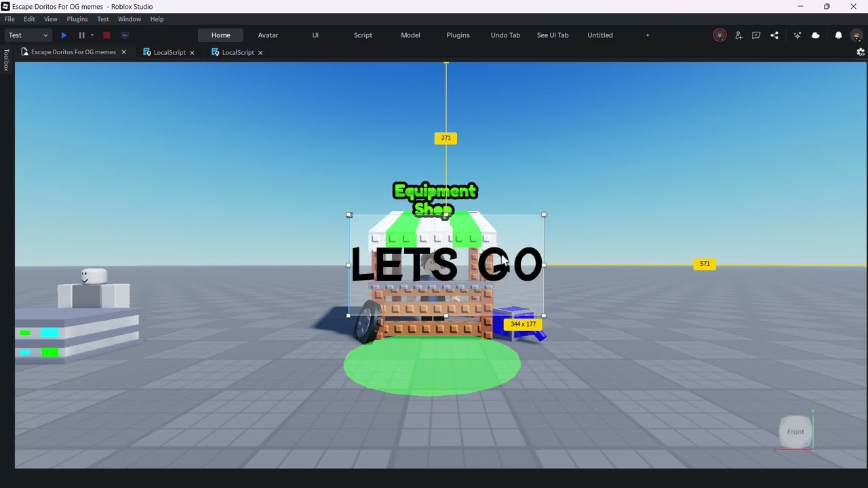Start playtest with the blue Play button
This screenshot has height=488, width=868.
(64, 35)
